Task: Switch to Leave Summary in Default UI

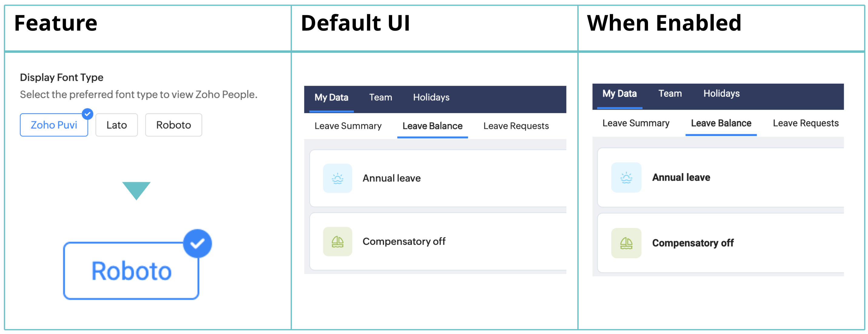Action: [348, 126]
